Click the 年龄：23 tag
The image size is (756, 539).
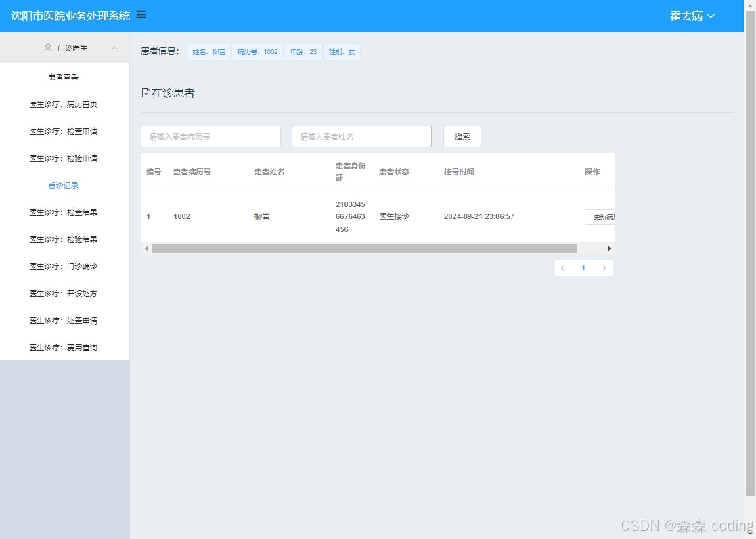tap(303, 52)
